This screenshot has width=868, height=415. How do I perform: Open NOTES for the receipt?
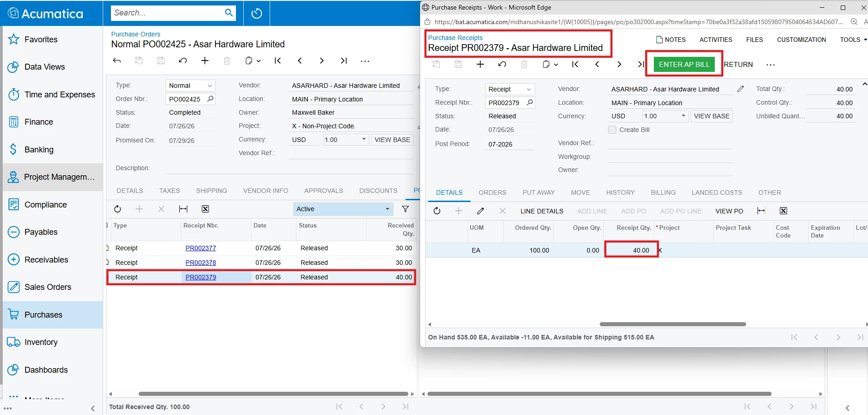(x=671, y=40)
